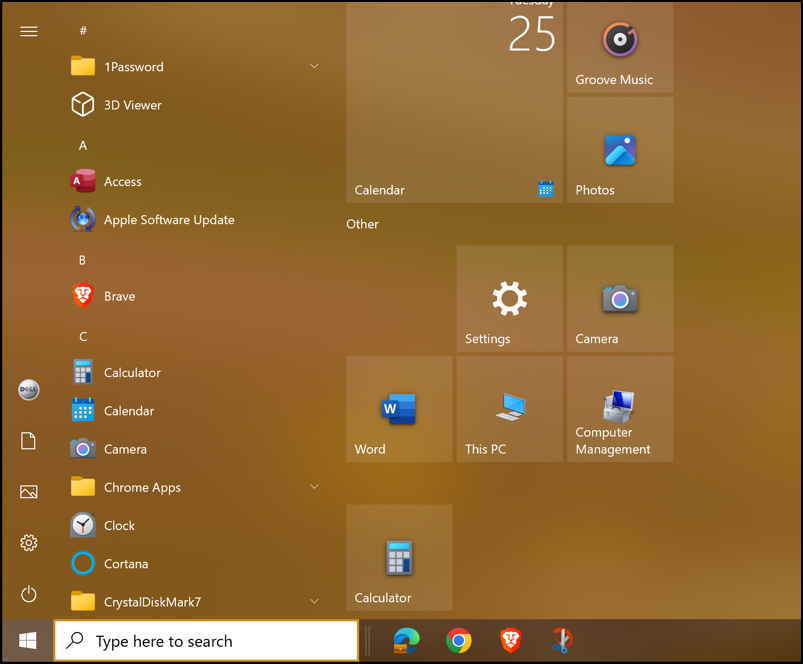Open the Clock app
Viewport: 803px width, 664px height.
click(119, 525)
